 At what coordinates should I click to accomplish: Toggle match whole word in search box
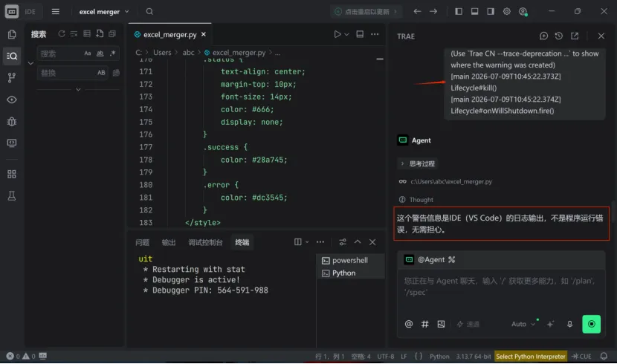click(x=100, y=53)
